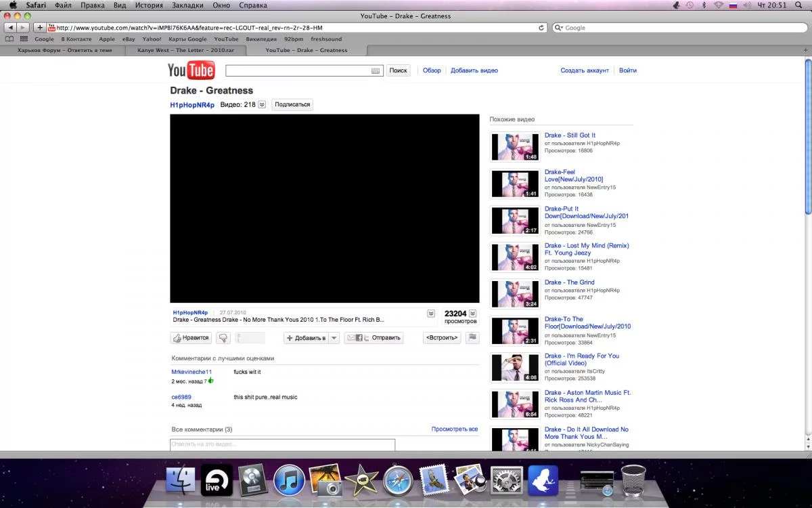Launch Ableton Live from the Dock
The height and width of the screenshot is (508, 812).
(x=217, y=480)
